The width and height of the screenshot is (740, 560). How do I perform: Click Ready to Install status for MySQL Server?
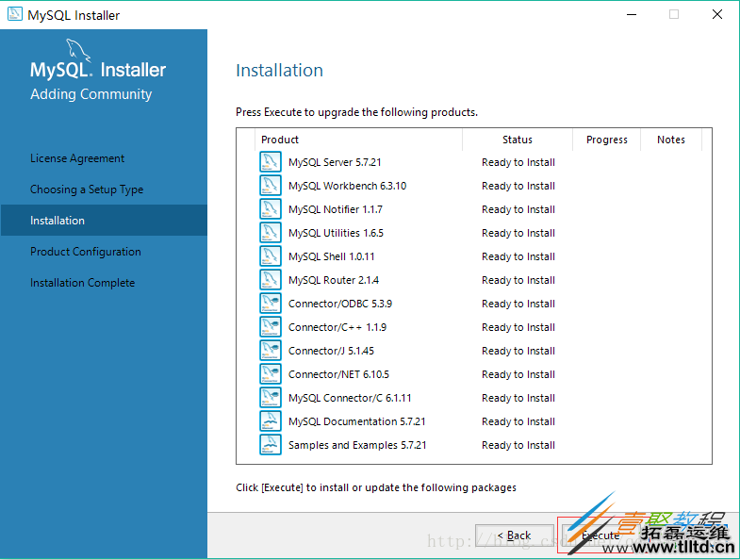tap(518, 162)
